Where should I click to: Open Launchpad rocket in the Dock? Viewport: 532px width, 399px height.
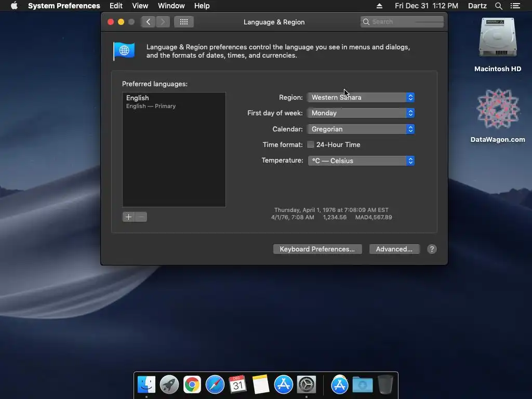169,384
